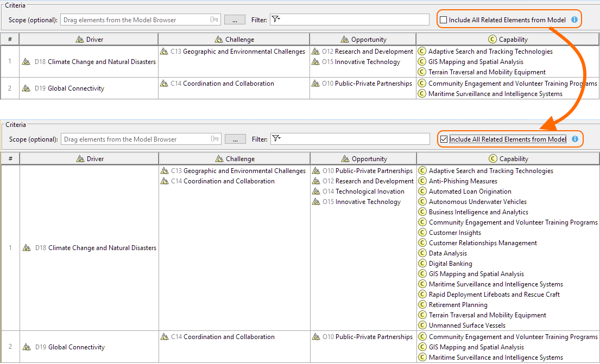Open the Filter funnel dropdown in lower Criteria panel
The image size is (600, 364).
[276, 139]
